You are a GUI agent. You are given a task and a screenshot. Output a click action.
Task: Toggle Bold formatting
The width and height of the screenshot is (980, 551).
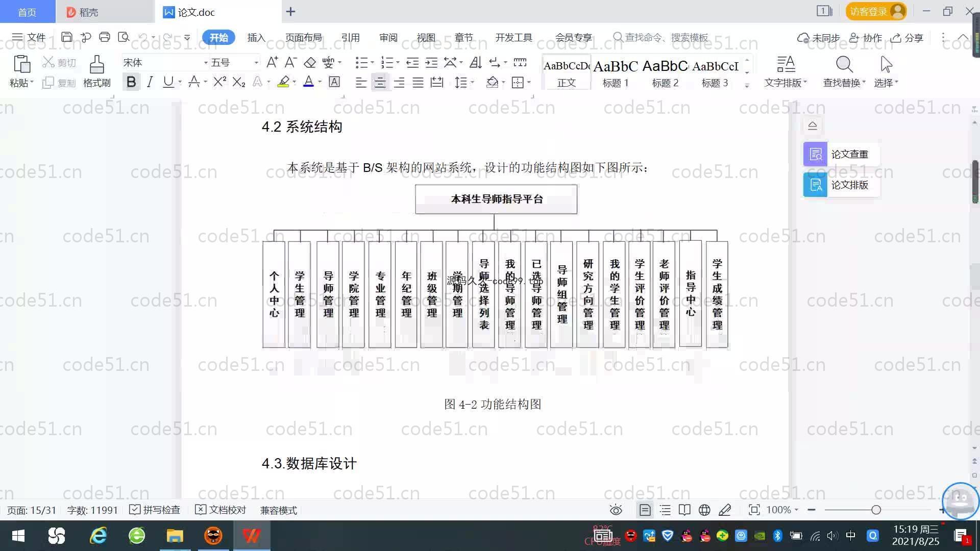(x=131, y=82)
